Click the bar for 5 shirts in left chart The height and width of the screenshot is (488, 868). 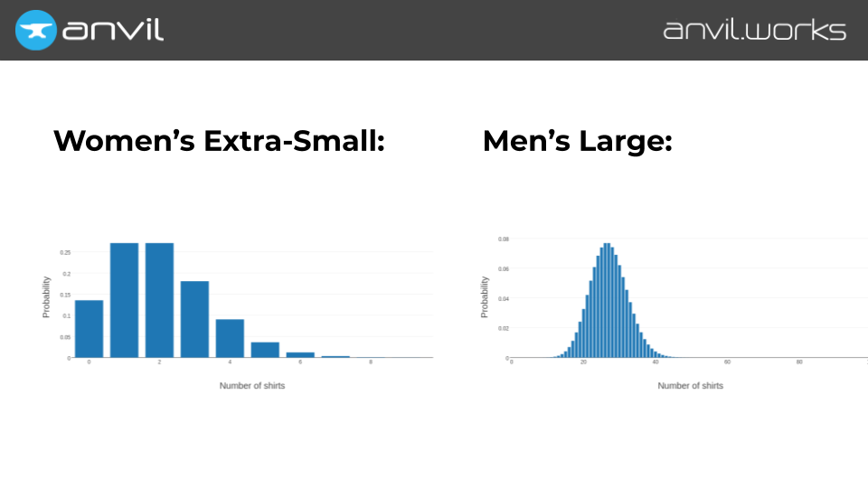coord(265,350)
